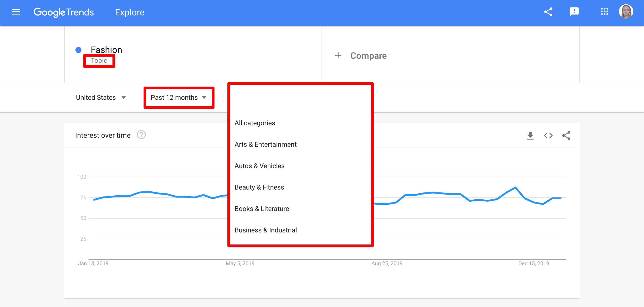Click the 75 value on the y-axis

pos(83,197)
